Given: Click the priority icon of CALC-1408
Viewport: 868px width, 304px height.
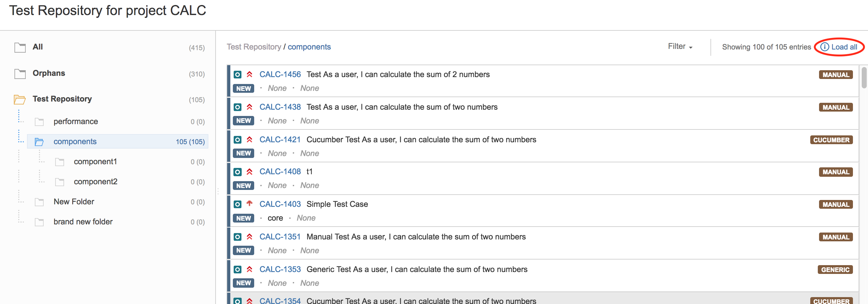Looking at the screenshot, I should [x=249, y=172].
